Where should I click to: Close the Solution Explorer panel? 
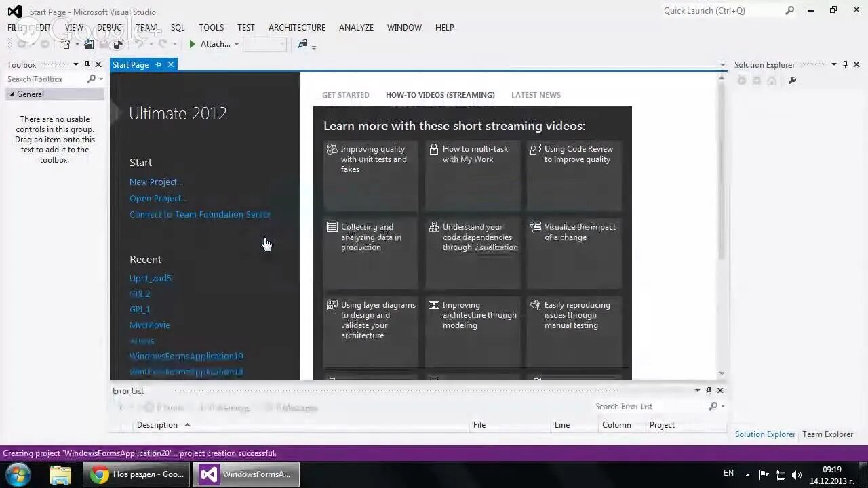(856, 65)
